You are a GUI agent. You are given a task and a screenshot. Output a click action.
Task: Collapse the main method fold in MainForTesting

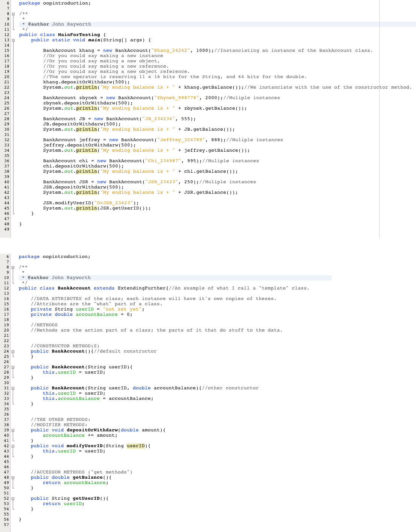pyautogui.click(x=13, y=40)
